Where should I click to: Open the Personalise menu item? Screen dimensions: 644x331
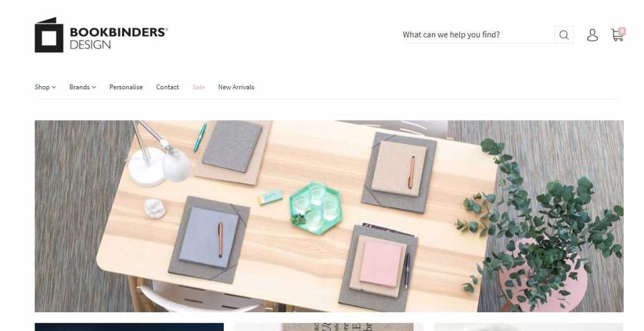tap(126, 87)
